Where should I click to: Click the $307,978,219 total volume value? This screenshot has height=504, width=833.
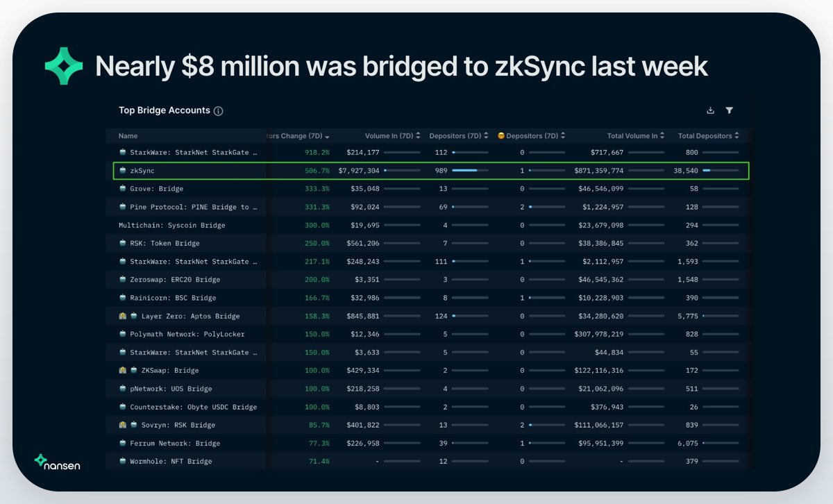coord(598,334)
